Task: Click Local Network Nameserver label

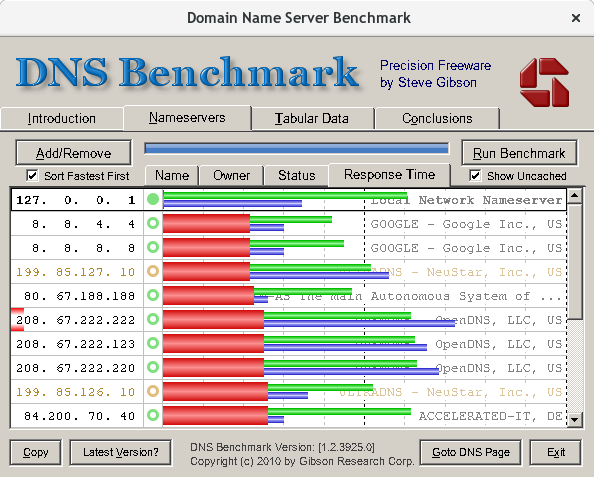Action: point(466,200)
